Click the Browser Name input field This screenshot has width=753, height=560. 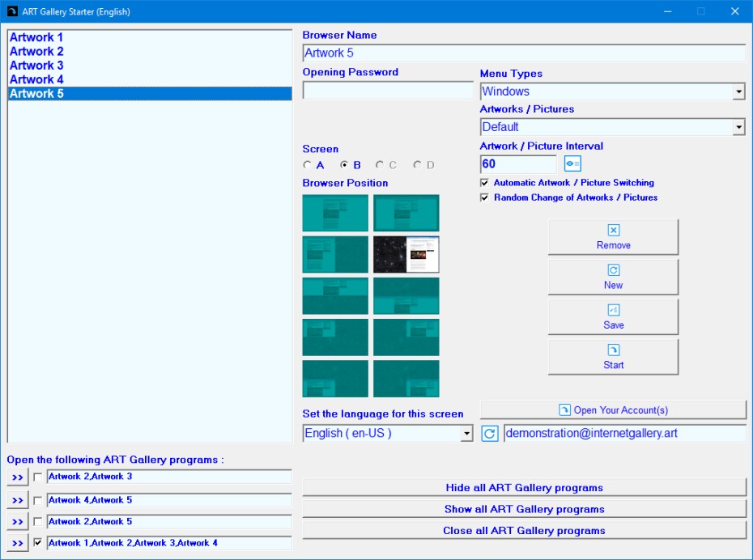[524, 53]
